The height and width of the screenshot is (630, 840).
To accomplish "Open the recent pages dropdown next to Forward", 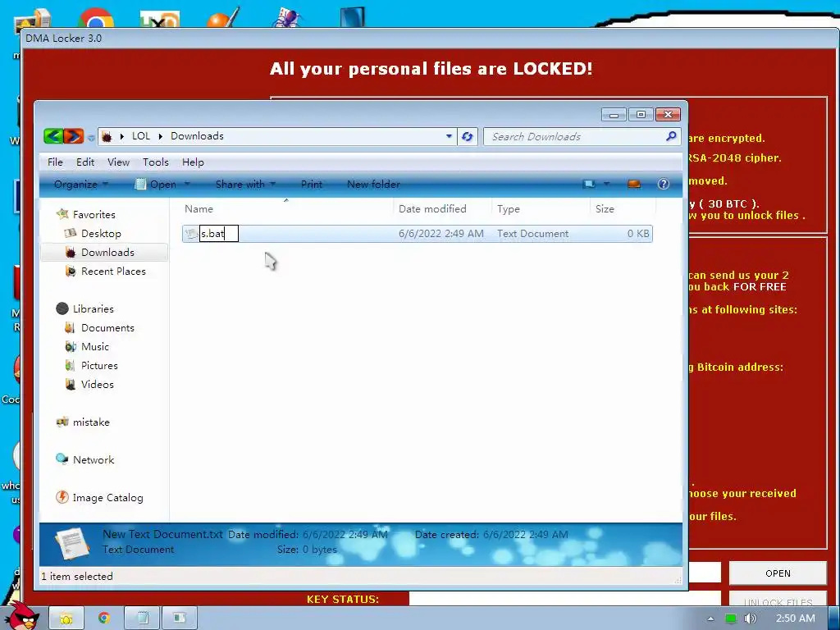I will (x=91, y=138).
